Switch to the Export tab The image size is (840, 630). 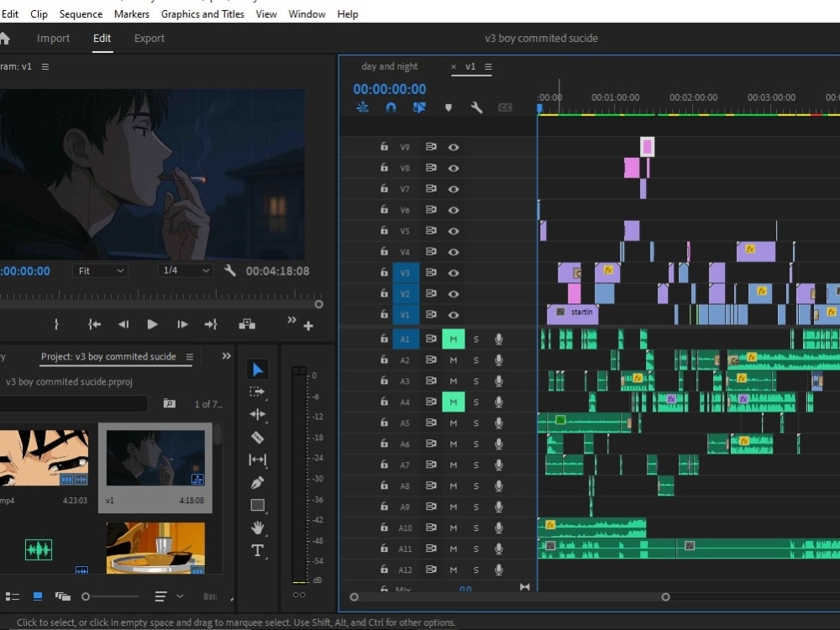pos(150,38)
